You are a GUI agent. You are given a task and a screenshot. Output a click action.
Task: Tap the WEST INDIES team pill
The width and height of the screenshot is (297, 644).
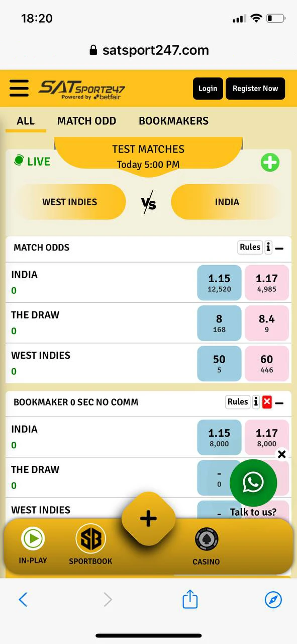click(70, 202)
